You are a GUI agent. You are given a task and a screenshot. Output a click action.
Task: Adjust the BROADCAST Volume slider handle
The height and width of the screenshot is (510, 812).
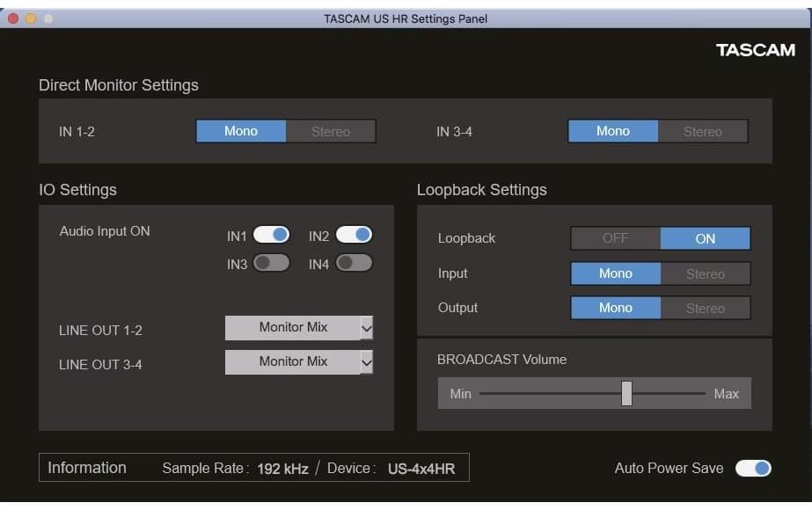pyautogui.click(x=626, y=393)
